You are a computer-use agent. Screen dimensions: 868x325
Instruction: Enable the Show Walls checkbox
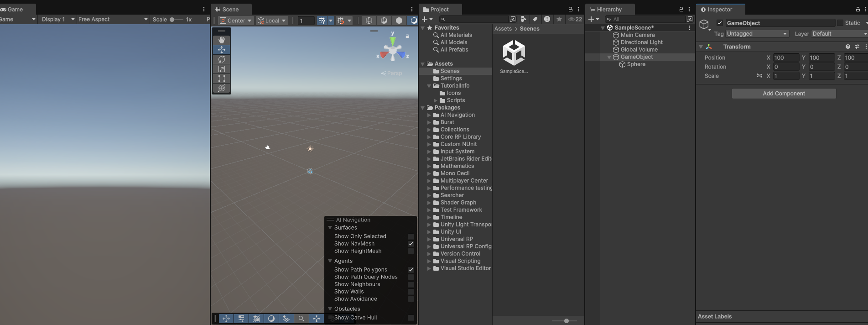click(x=411, y=292)
